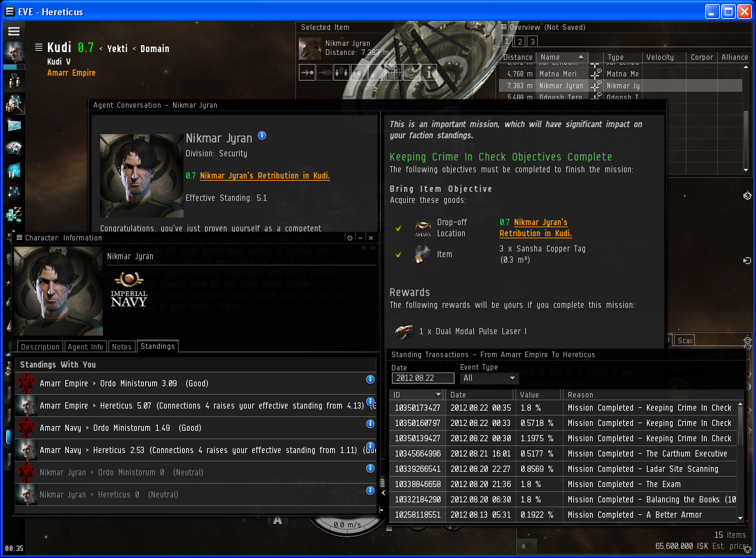The width and height of the screenshot is (756, 558).
Task: Open the character sheet portrait in Neocom
Action: click(x=14, y=53)
